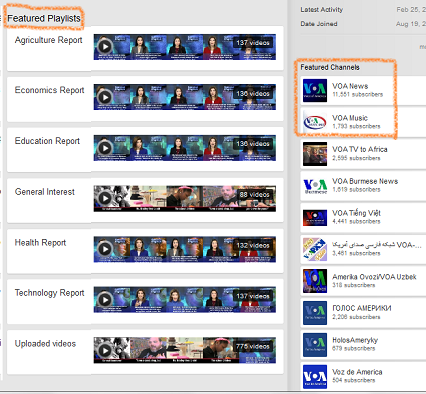Image resolution: width=426 pixels, height=394 pixels.
Task: Open the Agriculture Report title link
Action: tap(48, 40)
